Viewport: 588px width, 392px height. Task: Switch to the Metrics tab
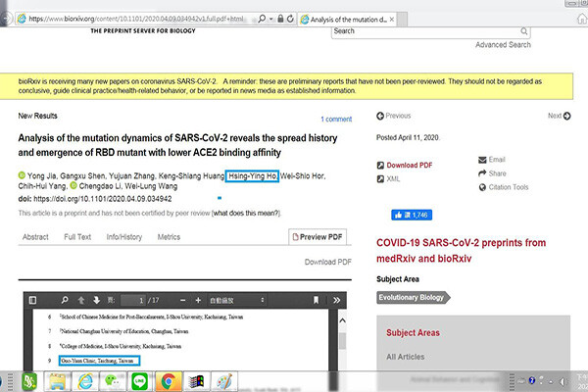169,237
